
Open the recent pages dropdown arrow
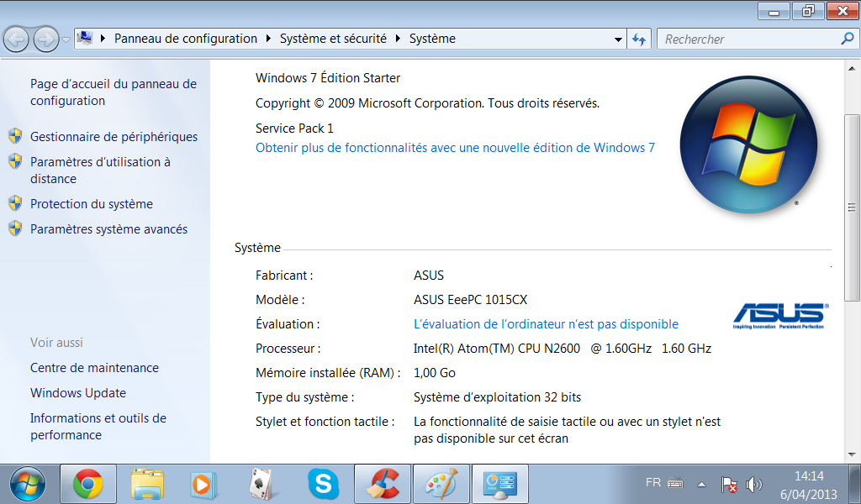click(66, 40)
